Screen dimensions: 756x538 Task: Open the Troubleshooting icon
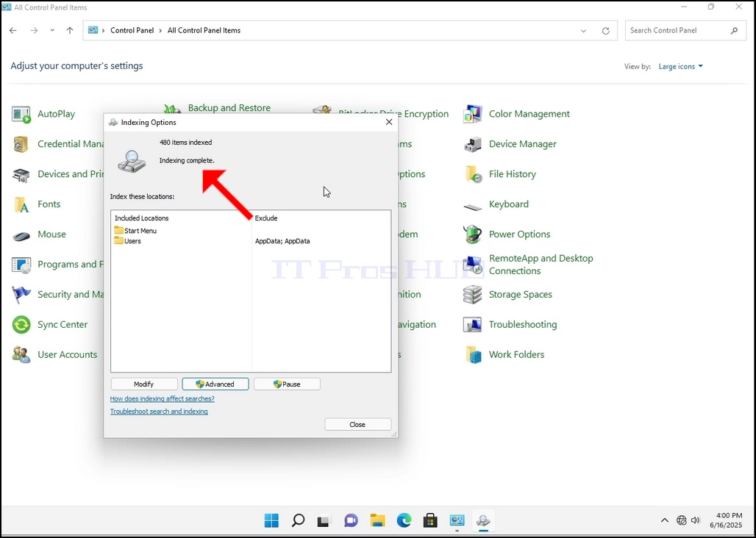[x=472, y=325]
